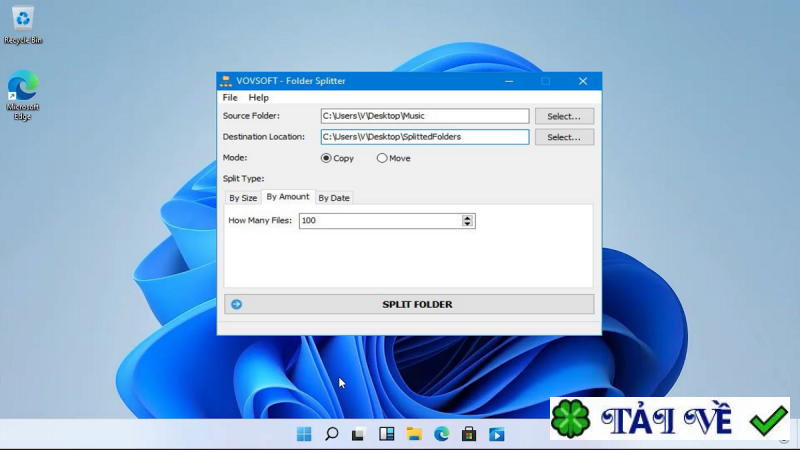Open Task View from the taskbar
The height and width of the screenshot is (450, 800).
point(359,434)
